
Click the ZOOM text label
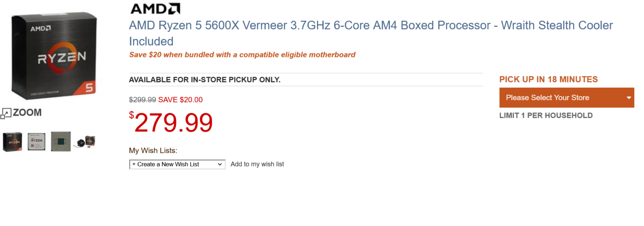tap(27, 112)
